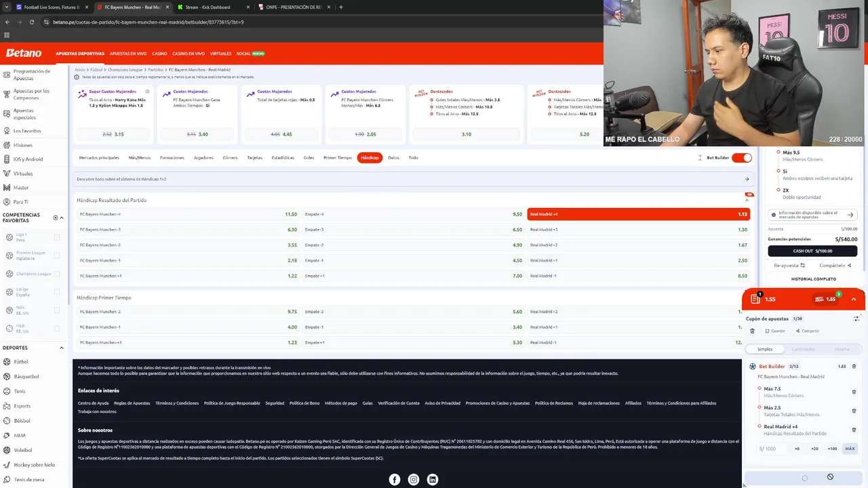Remove Real Madrid +4 selection from coupon
The width and height of the screenshot is (868, 488).
854,430
